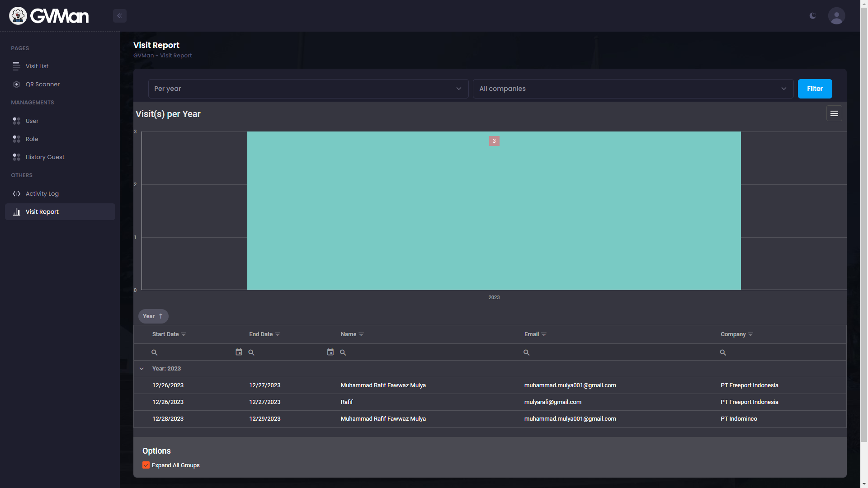
Task: Open Start Date column filter icon
Action: pyautogui.click(x=184, y=334)
